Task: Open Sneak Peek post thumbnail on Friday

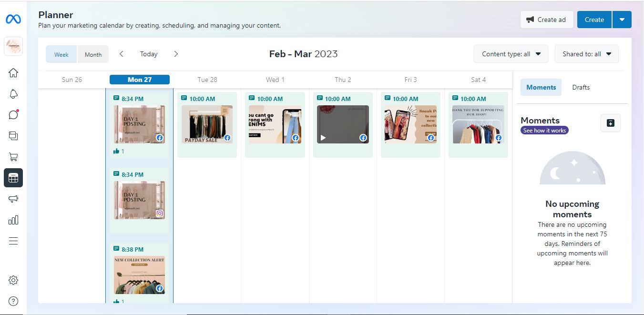Action: pyautogui.click(x=410, y=124)
